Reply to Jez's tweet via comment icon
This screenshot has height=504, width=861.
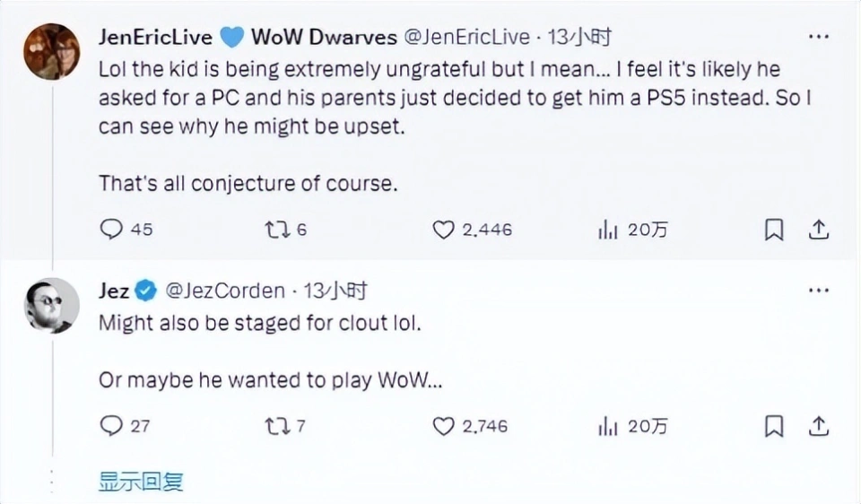pyautogui.click(x=110, y=426)
